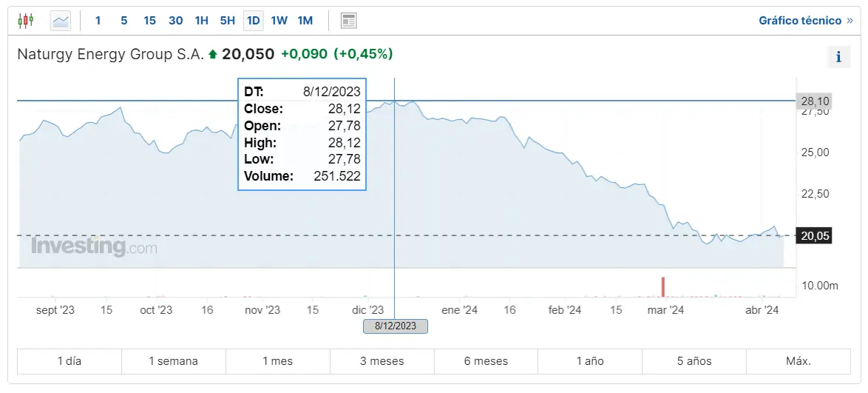Click the dic '23 axis label
868x393 pixels.
368,310
